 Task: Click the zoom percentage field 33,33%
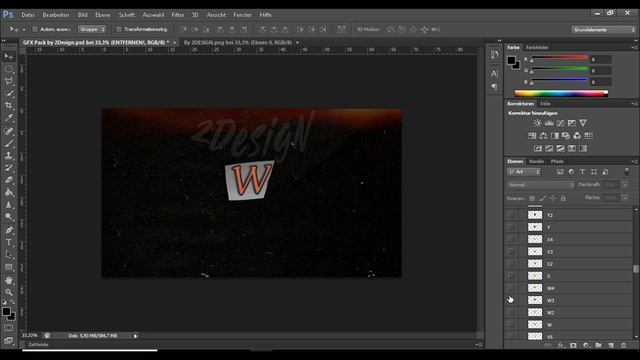(x=29, y=336)
